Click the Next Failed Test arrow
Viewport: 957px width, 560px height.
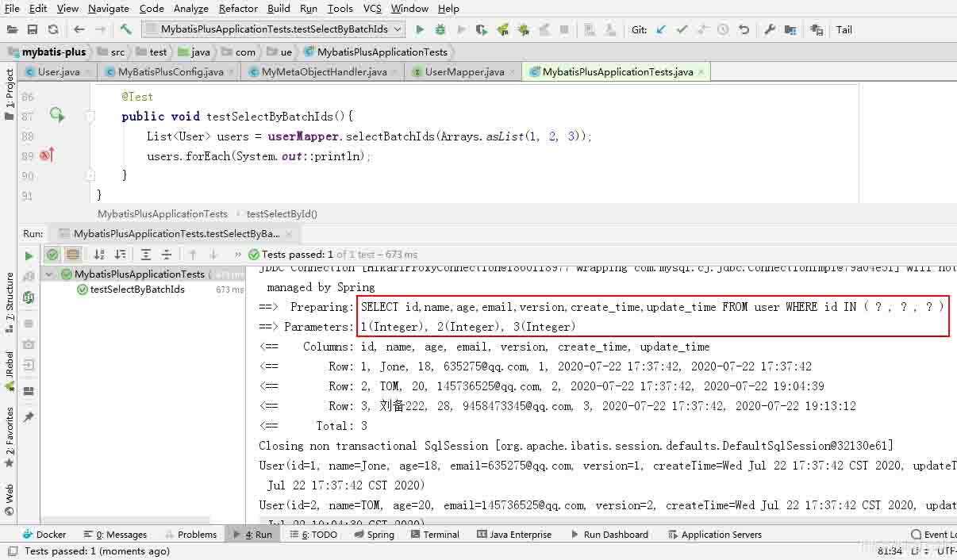pyautogui.click(x=213, y=255)
